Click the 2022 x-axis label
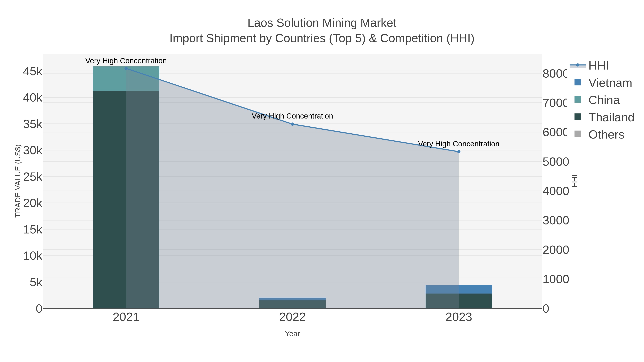 click(x=292, y=317)
